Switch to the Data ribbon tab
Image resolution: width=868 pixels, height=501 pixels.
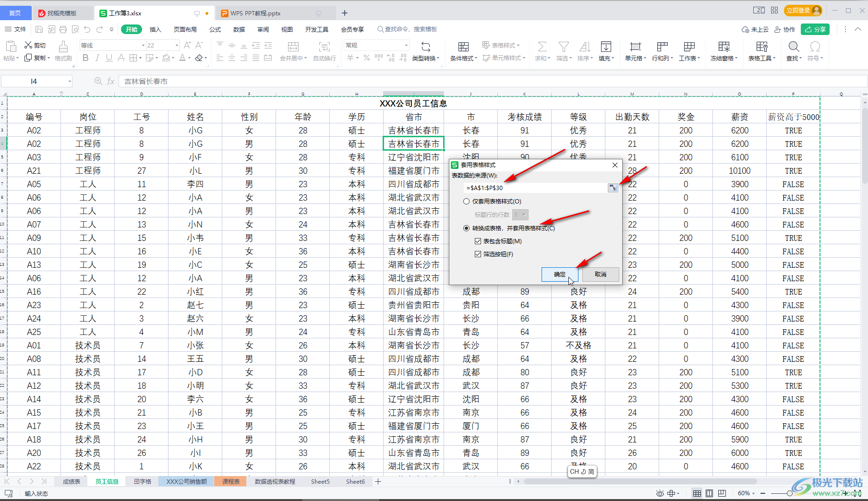tap(239, 29)
